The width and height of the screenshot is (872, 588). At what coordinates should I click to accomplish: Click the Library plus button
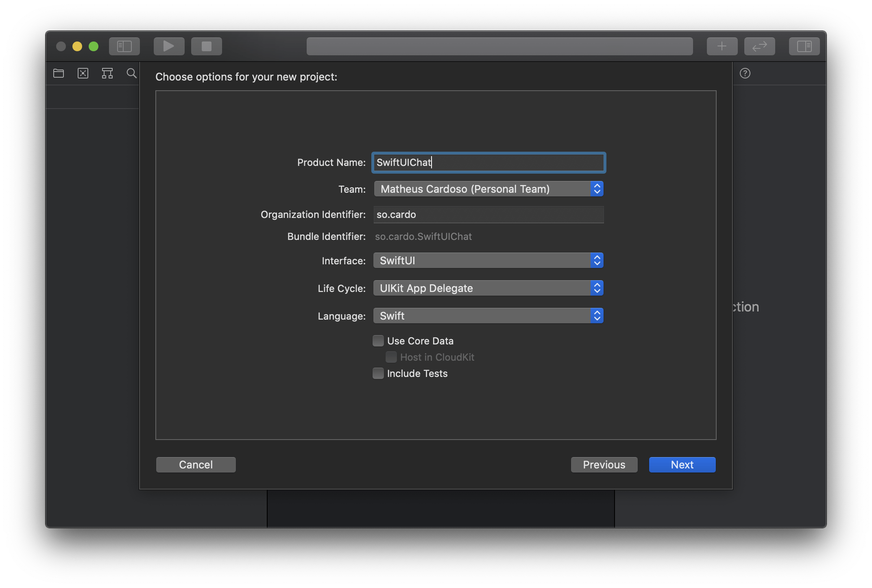coord(722,46)
